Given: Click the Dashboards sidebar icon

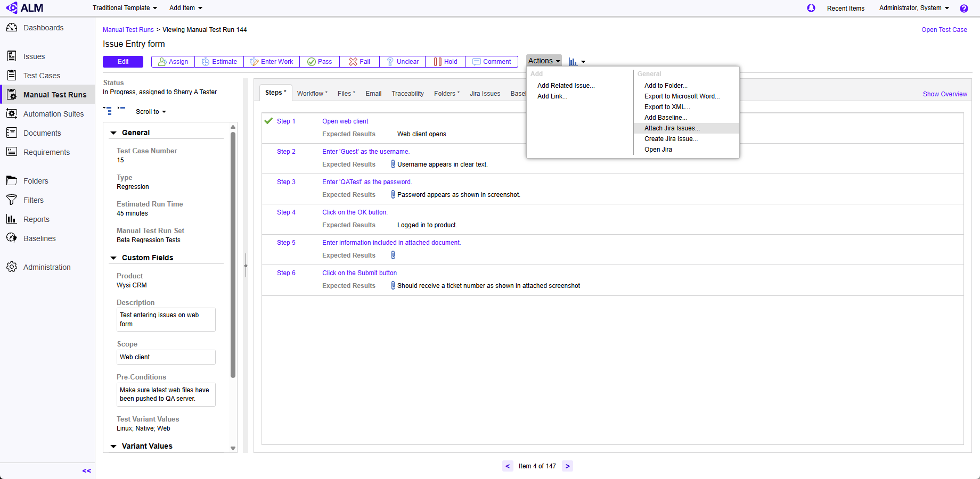Looking at the screenshot, I should tap(12, 28).
